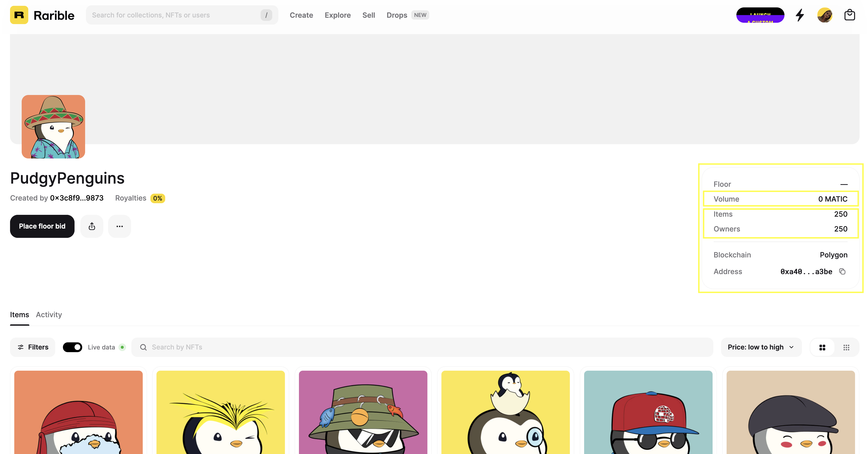Open the Explore menu item

coord(337,15)
